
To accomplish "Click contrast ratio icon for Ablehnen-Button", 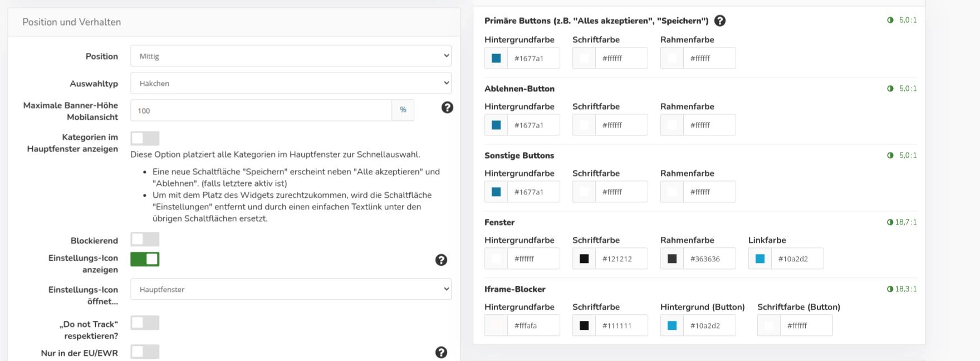I will coord(890,89).
